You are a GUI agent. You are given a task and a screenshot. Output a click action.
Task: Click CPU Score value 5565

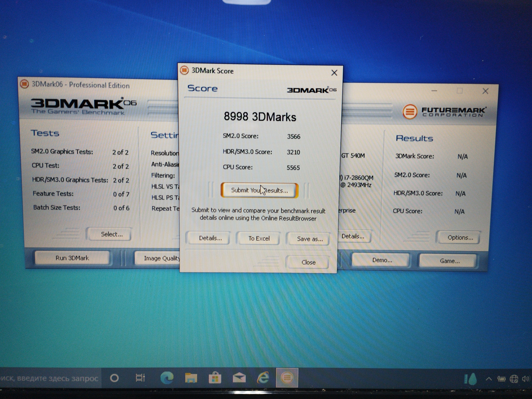[293, 168]
